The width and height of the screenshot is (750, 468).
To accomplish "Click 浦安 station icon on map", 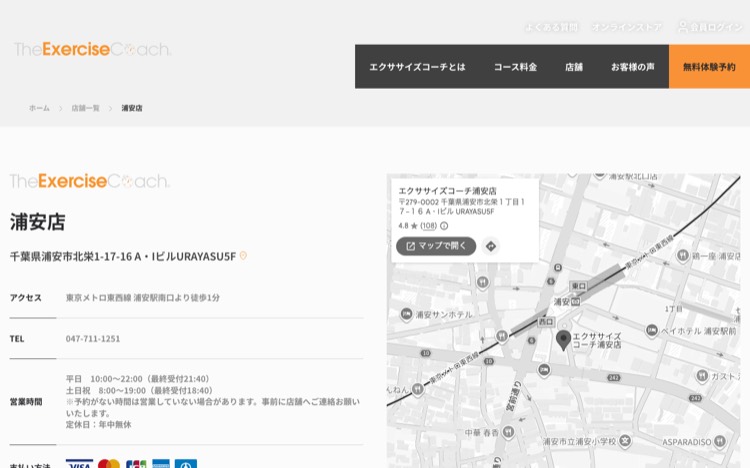I will [x=575, y=301].
